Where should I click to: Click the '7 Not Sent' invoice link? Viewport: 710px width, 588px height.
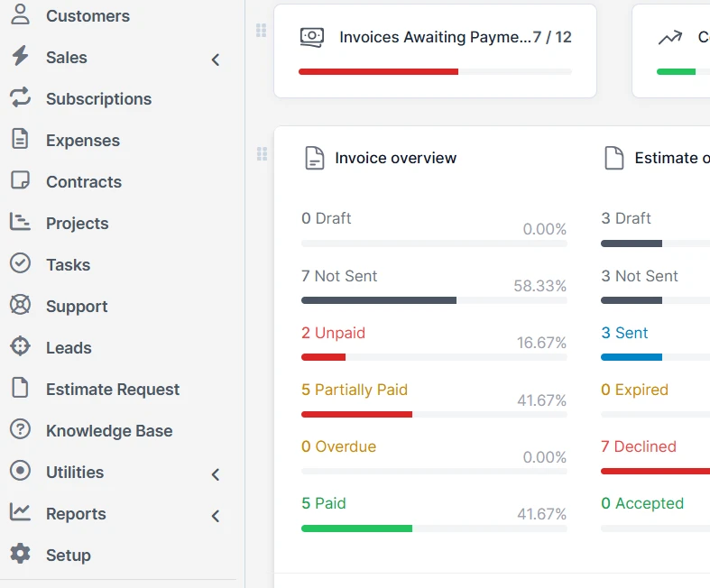339,276
